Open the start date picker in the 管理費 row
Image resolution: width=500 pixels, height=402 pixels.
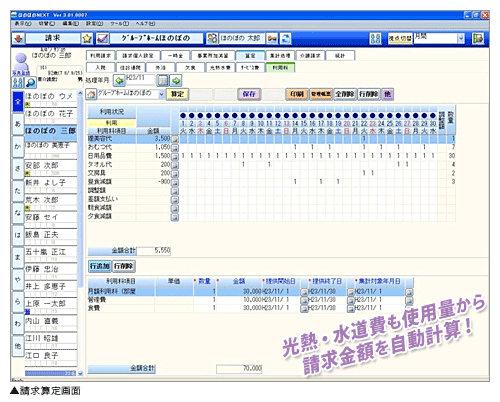click(304, 300)
